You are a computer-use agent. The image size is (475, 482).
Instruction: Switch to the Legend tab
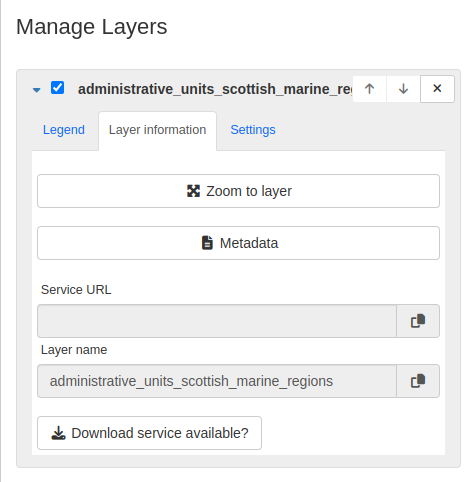[64, 130]
